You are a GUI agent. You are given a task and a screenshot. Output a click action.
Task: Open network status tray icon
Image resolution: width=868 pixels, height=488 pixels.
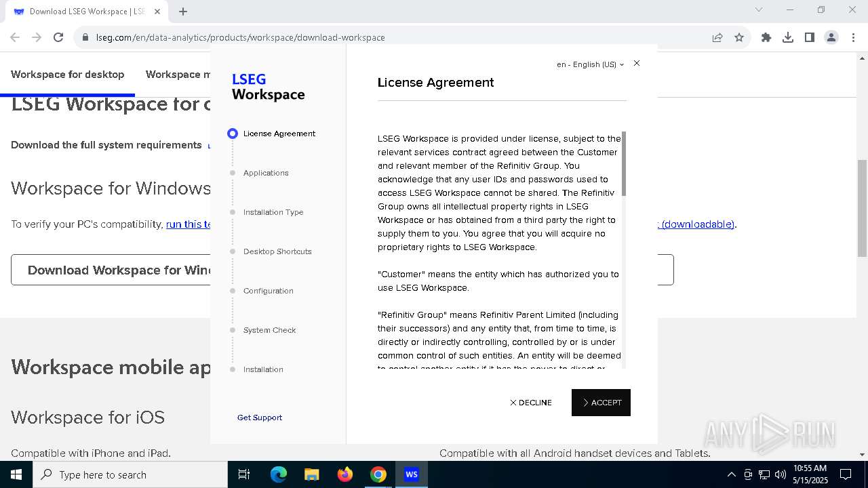pos(764,474)
